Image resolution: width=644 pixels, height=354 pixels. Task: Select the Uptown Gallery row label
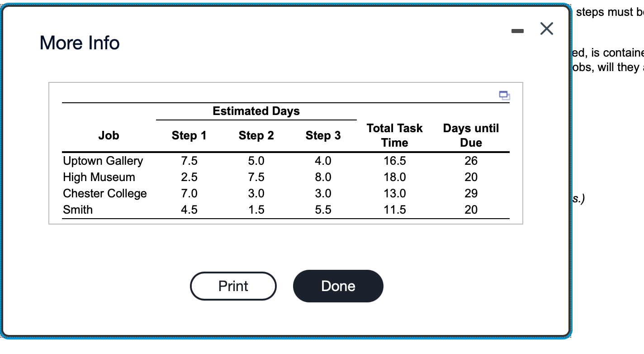pos(103,161)
